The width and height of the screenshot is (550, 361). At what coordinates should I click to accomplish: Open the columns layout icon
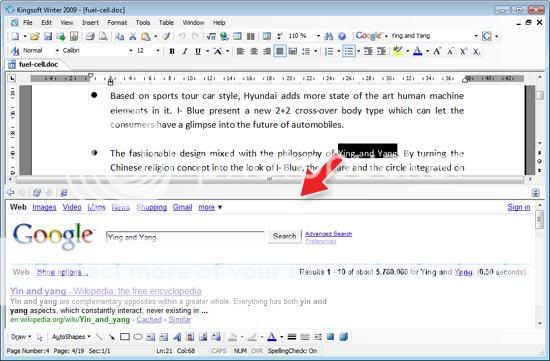pos(250,36)
